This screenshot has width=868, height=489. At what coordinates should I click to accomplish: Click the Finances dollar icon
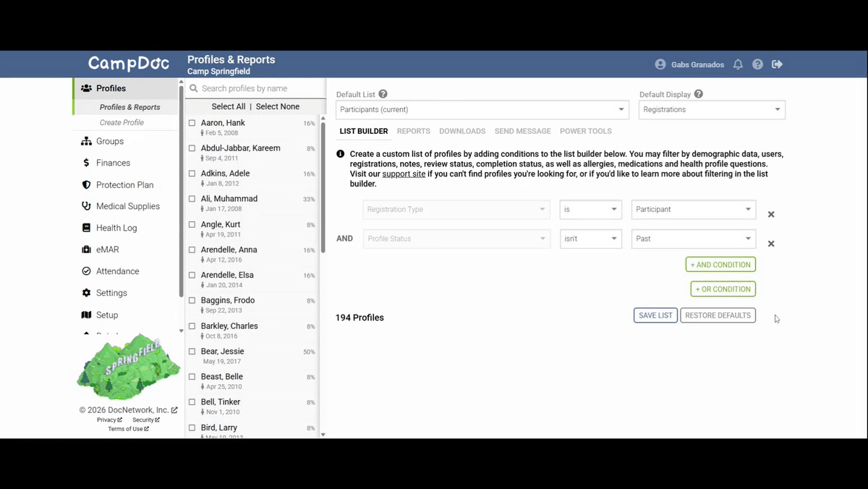tap(86, 163)
